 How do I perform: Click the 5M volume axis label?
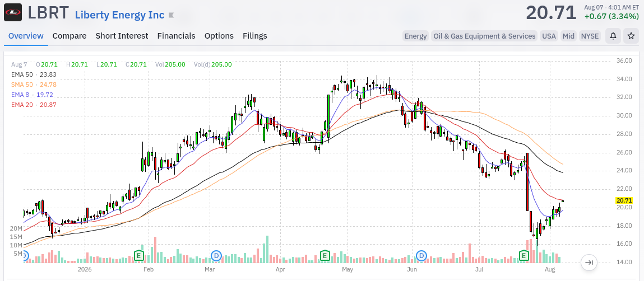[18, 254]
